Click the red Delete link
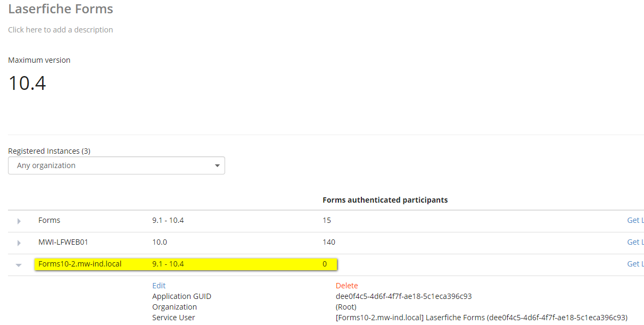 (346, 286)
